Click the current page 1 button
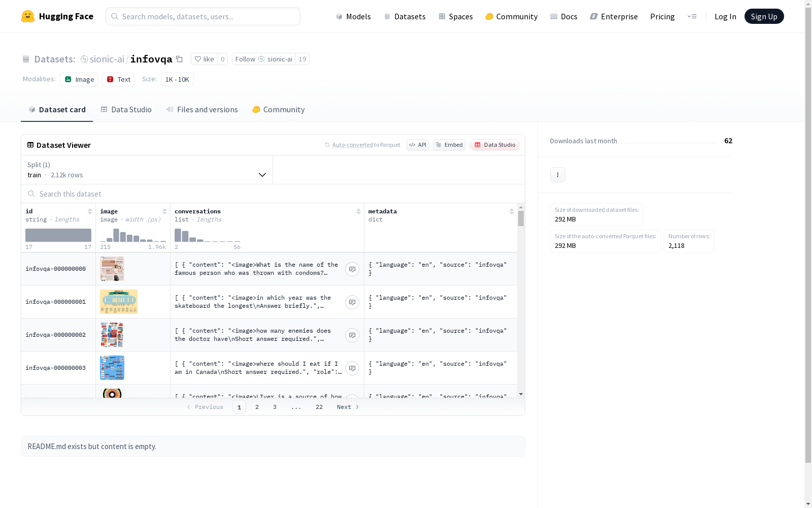Viewport: 812px width, 508px height. (239, 407)
